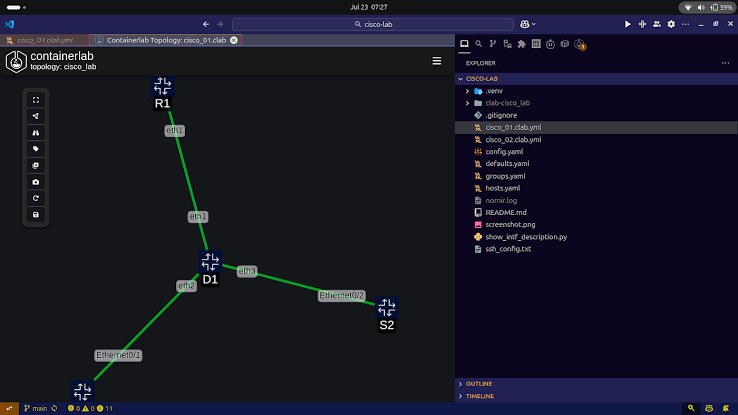Open the Source Control view icon
This screenshot has height=415, width=738.
click(493, 44)
